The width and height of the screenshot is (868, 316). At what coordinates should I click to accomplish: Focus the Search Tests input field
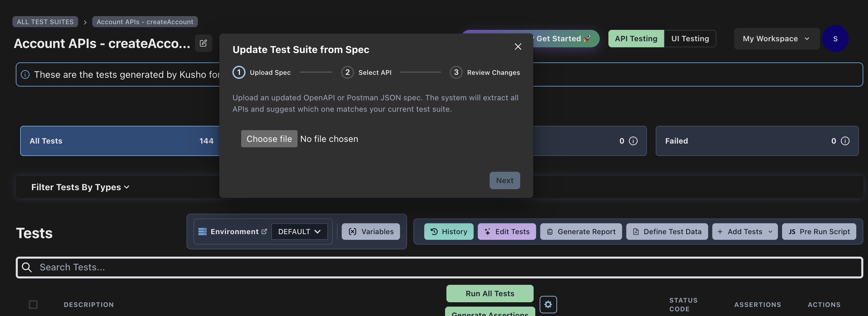(x=439, y=267)
